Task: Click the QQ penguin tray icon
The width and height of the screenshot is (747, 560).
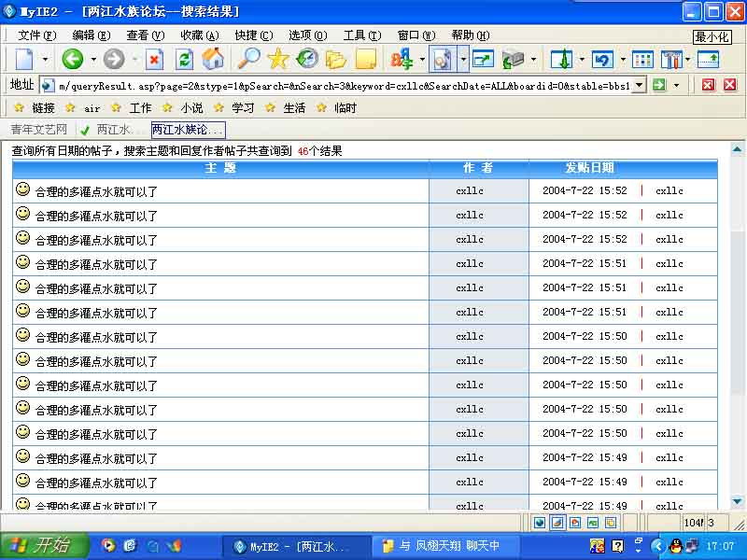Action: click(x=675, y=546)
